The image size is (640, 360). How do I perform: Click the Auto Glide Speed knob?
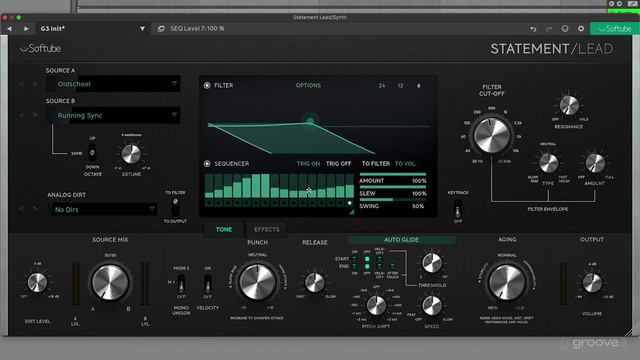[432, 305]
